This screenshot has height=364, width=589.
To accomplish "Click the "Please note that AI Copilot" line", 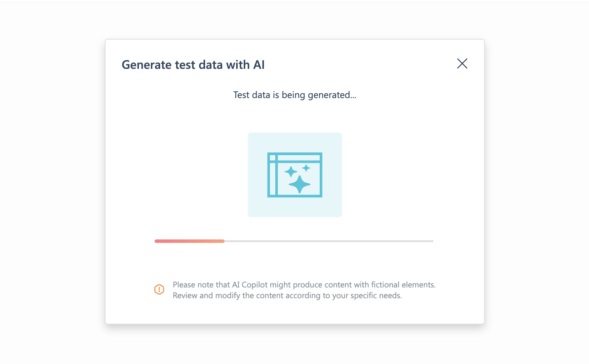I will pos(304,285).
